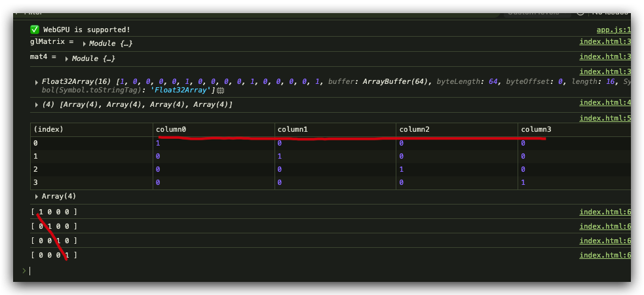
Task: Select 'WebGPU is supported!' message text
Action: click(86, 30)
